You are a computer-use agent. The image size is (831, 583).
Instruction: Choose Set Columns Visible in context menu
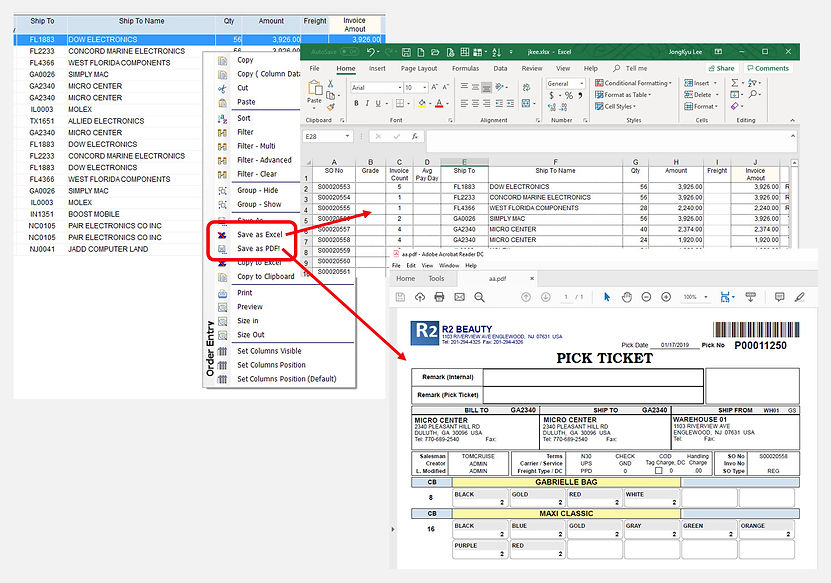pyautogui.click(x=269, y=351)
